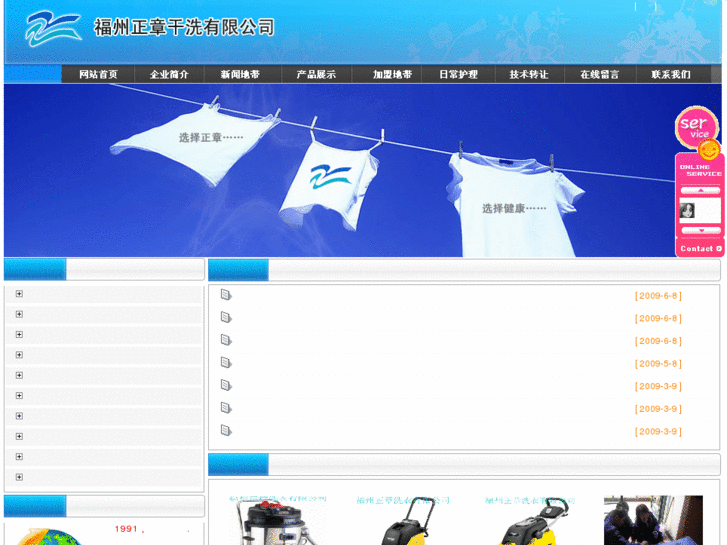This screenshot has width=727, height=545.
Task: Expand the last plus item in left list
Action: [x=19, y=477]
